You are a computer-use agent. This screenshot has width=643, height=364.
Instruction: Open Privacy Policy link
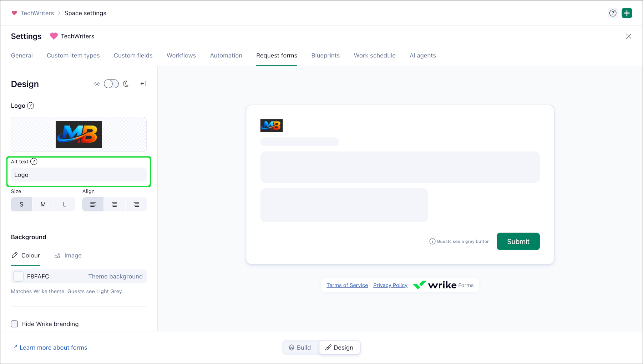[390, 285]
